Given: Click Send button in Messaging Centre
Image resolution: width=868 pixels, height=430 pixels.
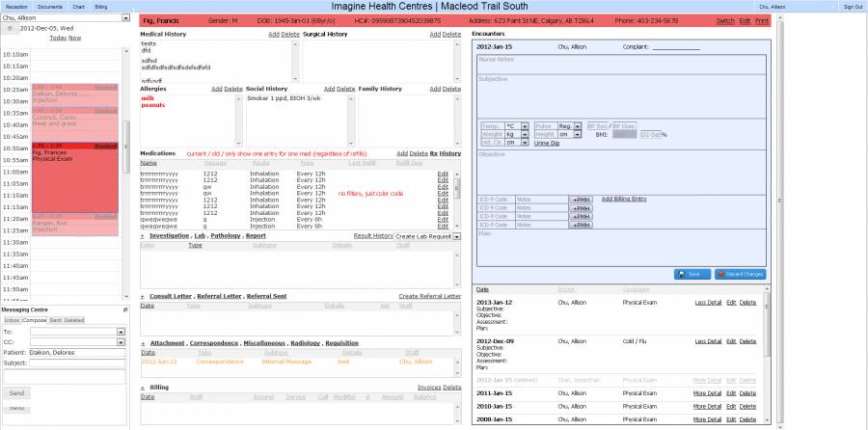Looking at the screenshot, I should (x=17, y=393).
